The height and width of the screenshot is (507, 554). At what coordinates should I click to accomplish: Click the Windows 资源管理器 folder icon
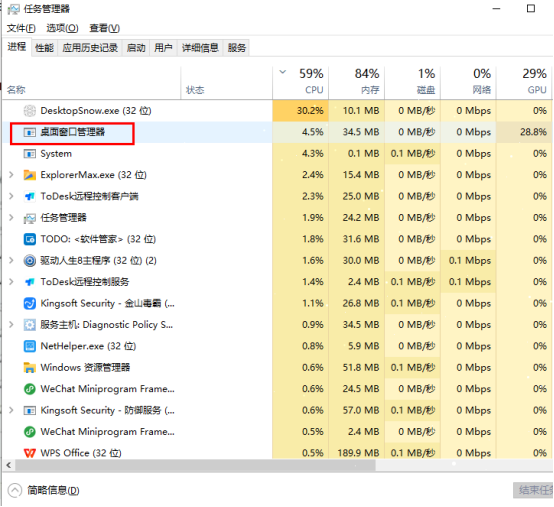click(x=30, y=368)
